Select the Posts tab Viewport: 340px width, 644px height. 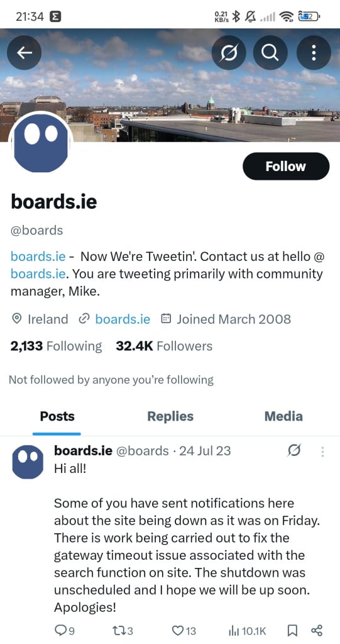coord(57,416)
